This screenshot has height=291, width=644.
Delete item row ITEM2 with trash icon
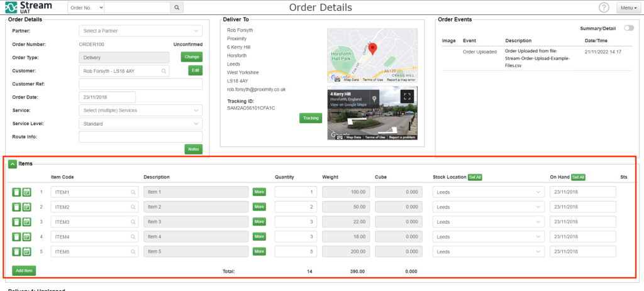(x=16, y=207)
